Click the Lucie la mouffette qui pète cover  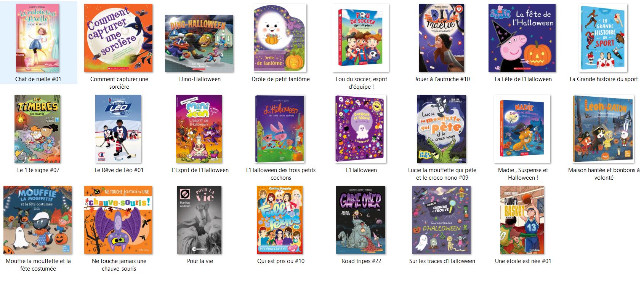tap(441, 129)
